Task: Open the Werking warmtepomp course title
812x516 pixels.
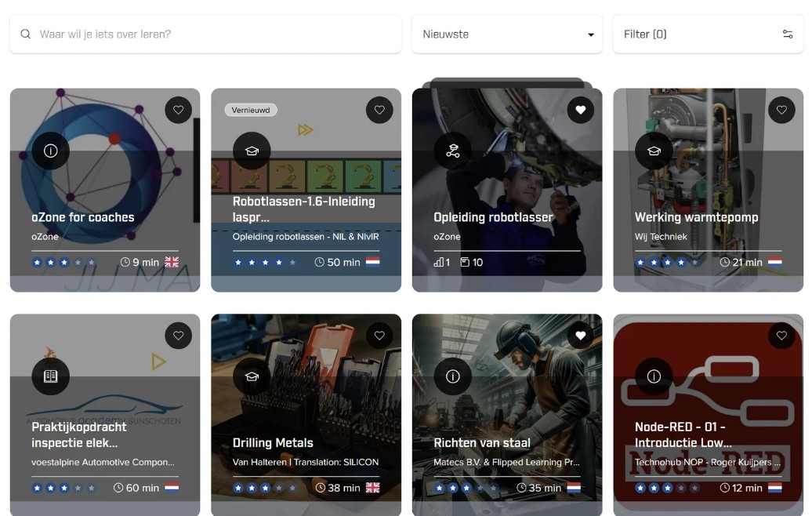Action: [x=696, y=217]
